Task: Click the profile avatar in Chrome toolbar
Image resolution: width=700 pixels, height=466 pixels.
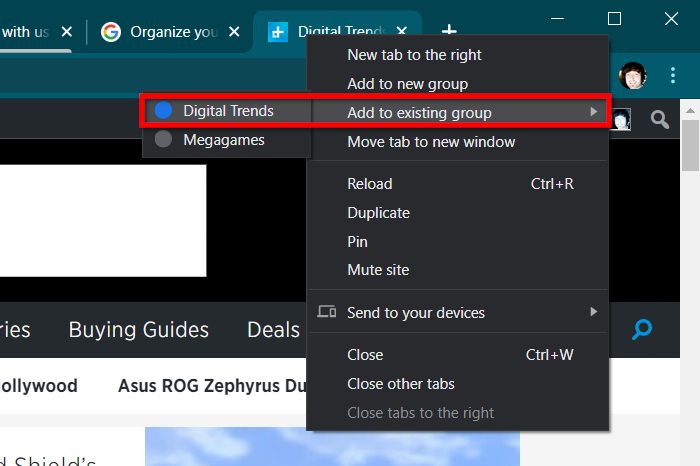Action: pyautogui.click(x=633, y=75)
